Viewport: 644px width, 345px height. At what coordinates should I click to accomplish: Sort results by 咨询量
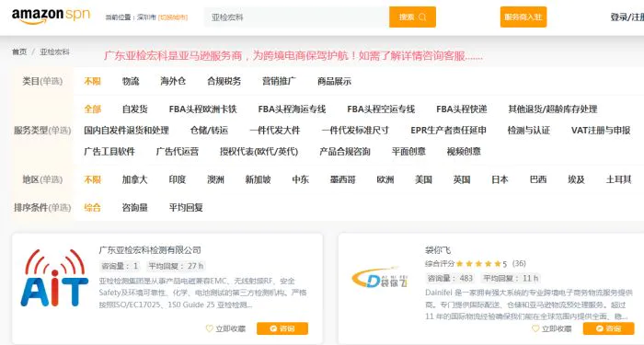pyautogui.click(x=134, y=208)
